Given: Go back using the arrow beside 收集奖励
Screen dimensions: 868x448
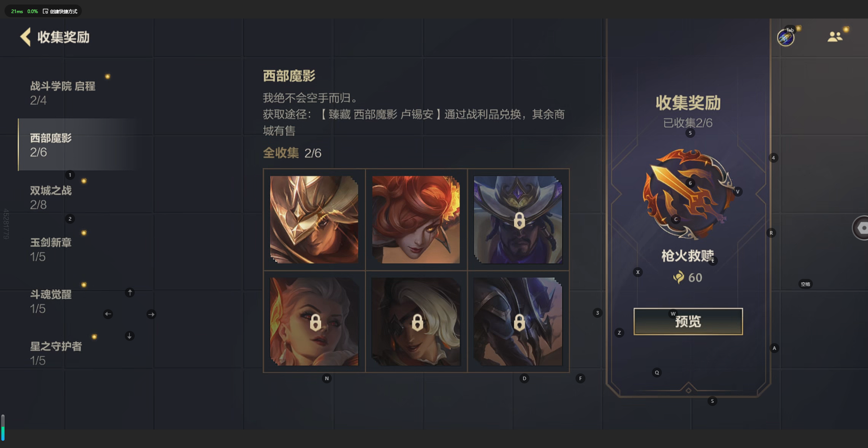Looking at the screenshot, I should coord(26,37).
